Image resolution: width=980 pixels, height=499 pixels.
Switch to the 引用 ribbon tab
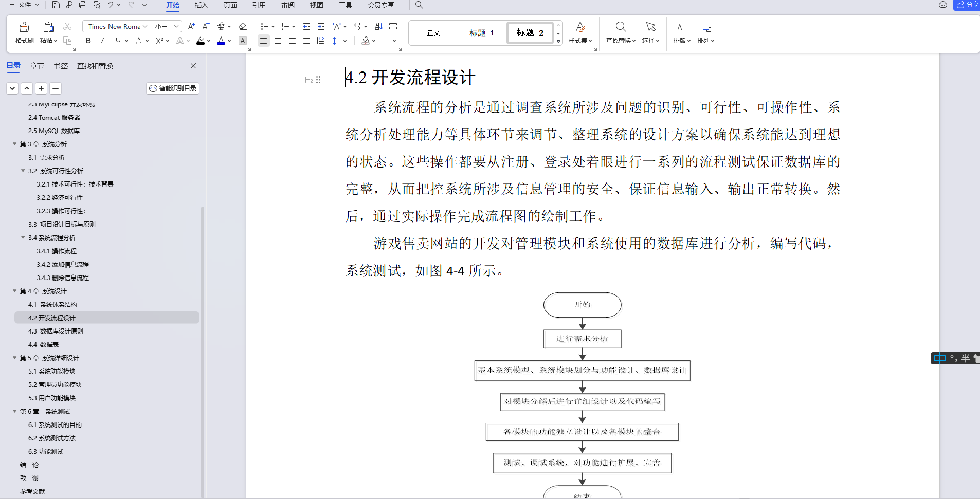(259, 5)
